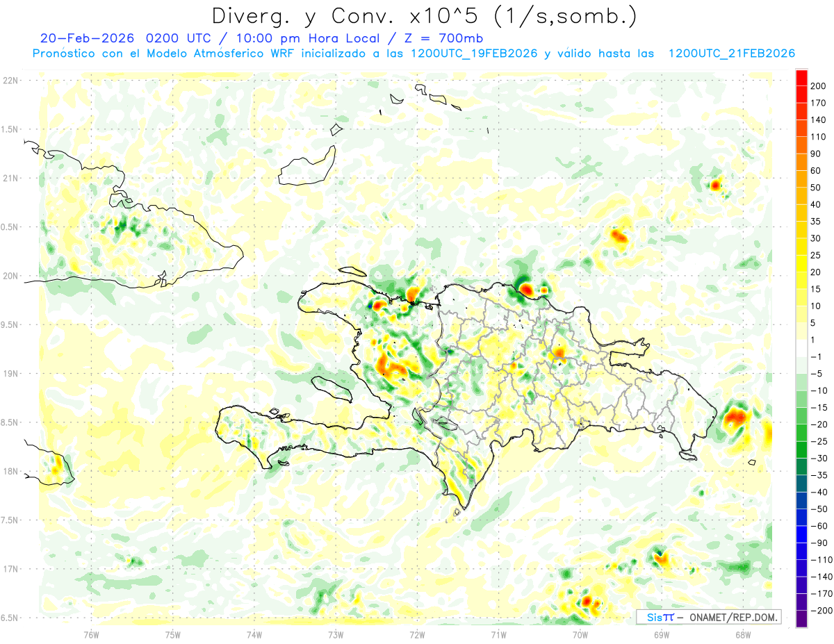Click the positive '35' color scale label
834x644 pixels.
click(x=817, y=221)
